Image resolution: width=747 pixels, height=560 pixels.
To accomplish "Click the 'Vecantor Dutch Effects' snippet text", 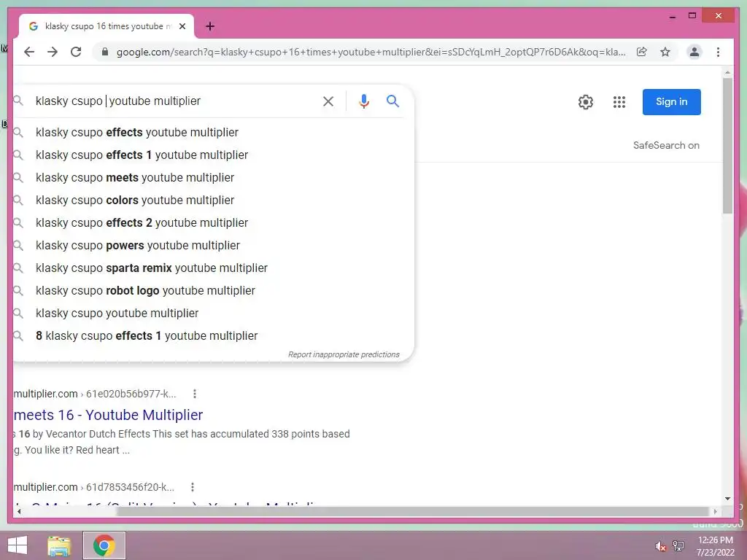I will 98,434.
